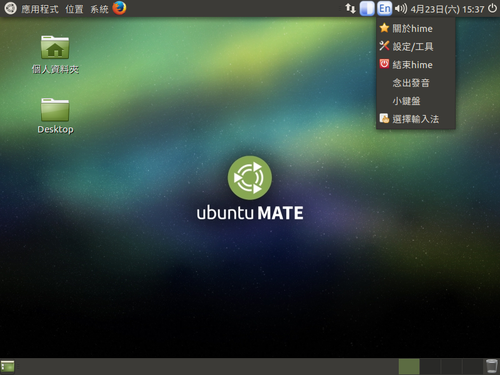Viewport: 500px width, 375px height.
Task: Toggle the En input method indicator
Action: (x=385, y=9)
